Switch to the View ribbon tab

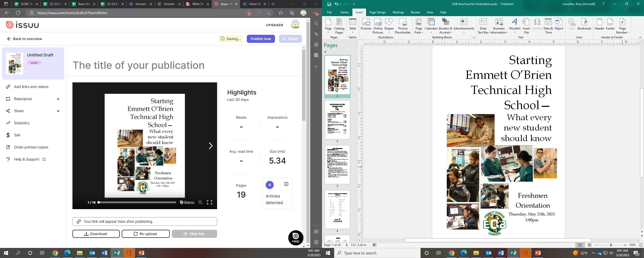coord(430,12)
